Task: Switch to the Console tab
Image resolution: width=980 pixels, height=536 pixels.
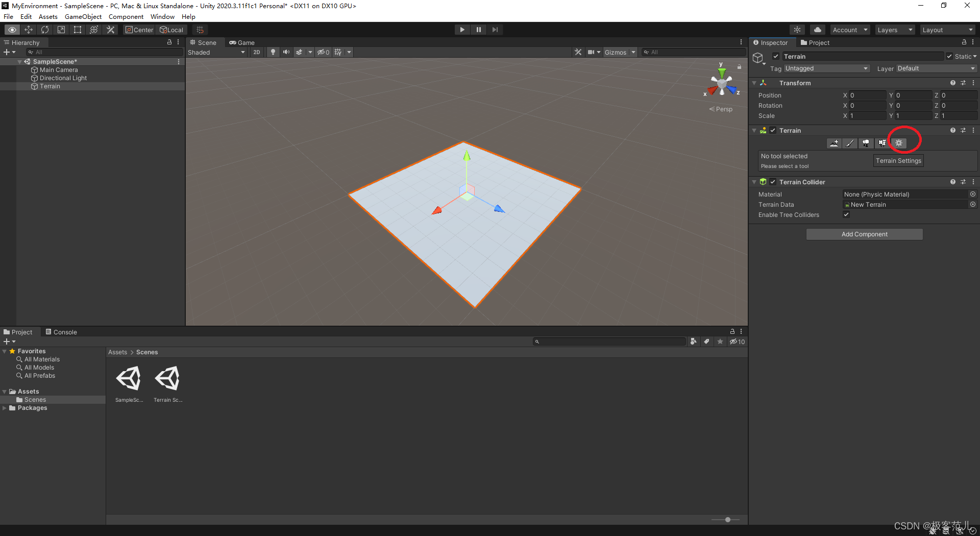Action: pyautogui.click(x=61, y=332)
